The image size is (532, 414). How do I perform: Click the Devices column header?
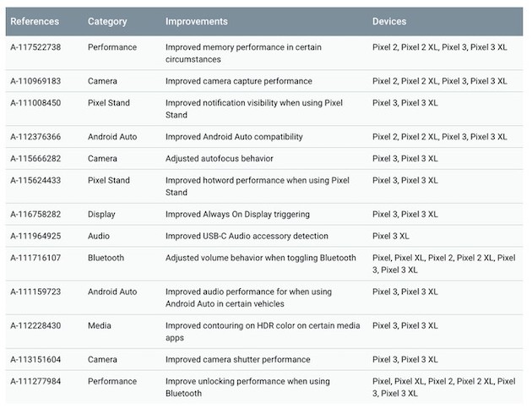tap(389, 21)
